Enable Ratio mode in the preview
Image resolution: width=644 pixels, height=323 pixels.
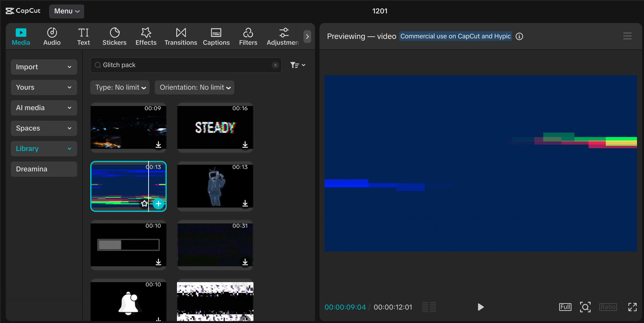(x=607, y=307)
